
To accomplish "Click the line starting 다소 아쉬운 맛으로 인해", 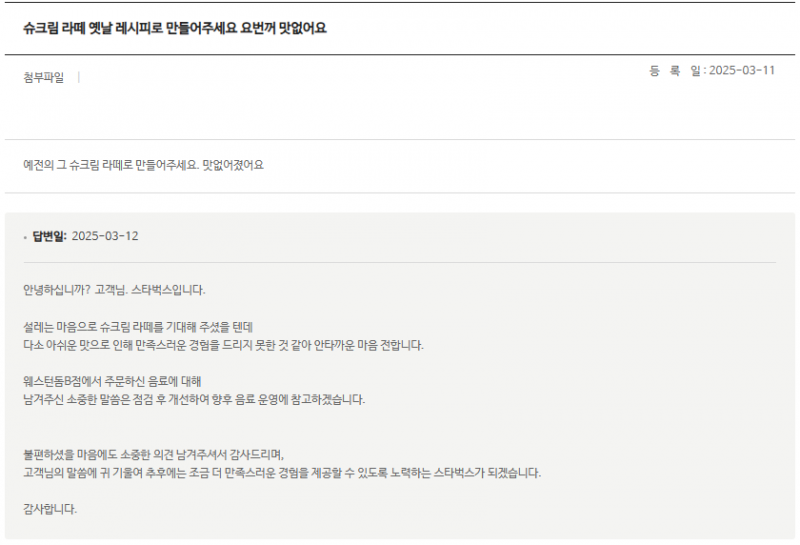I will click(223, 345).
